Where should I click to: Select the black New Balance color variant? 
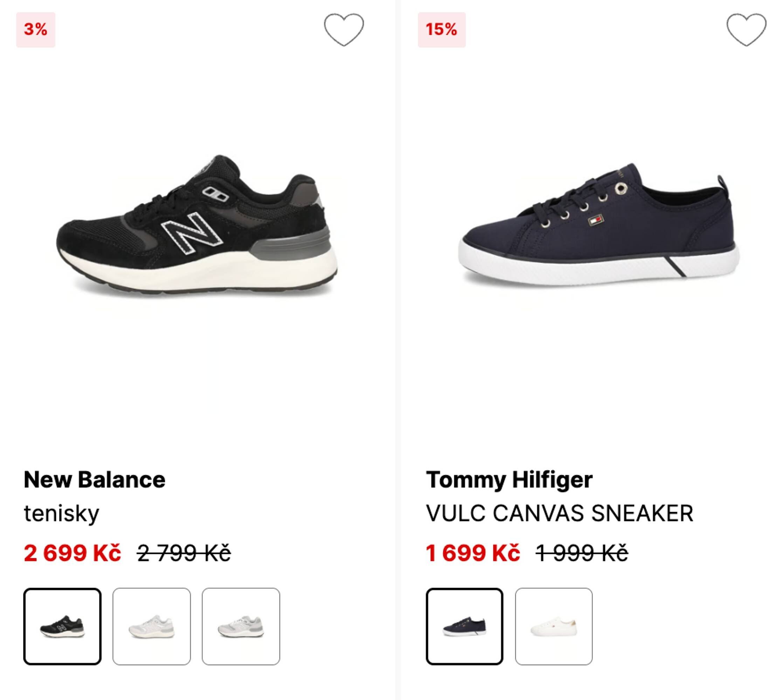tap(62, 626)
